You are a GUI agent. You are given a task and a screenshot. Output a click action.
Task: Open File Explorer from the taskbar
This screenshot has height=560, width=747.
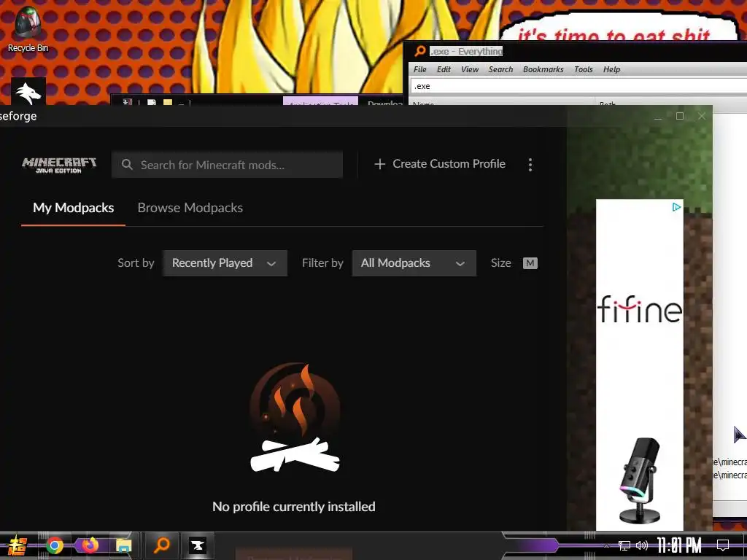[x=124, y=545]
